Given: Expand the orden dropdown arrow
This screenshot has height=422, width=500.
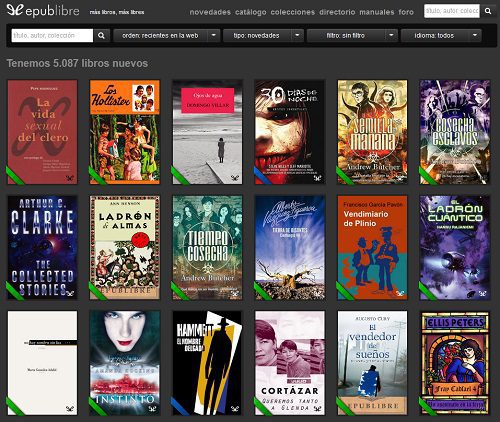Looking at the screenshot, I should (214, 35).
